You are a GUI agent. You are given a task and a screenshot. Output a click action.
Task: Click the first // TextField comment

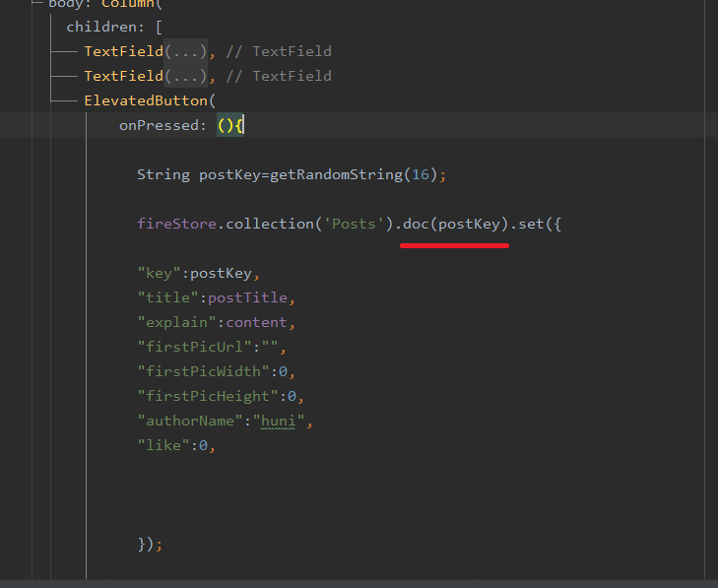279,51
